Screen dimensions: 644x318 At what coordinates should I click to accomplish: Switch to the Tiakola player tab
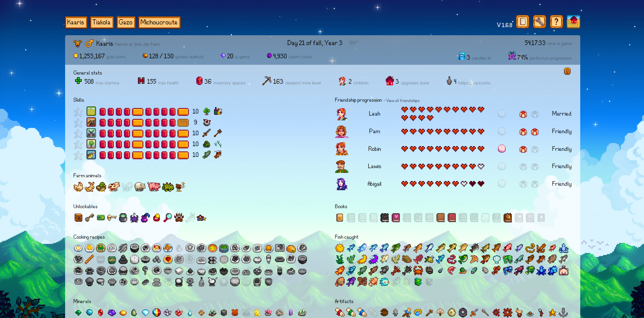click(x=102, y=22)
